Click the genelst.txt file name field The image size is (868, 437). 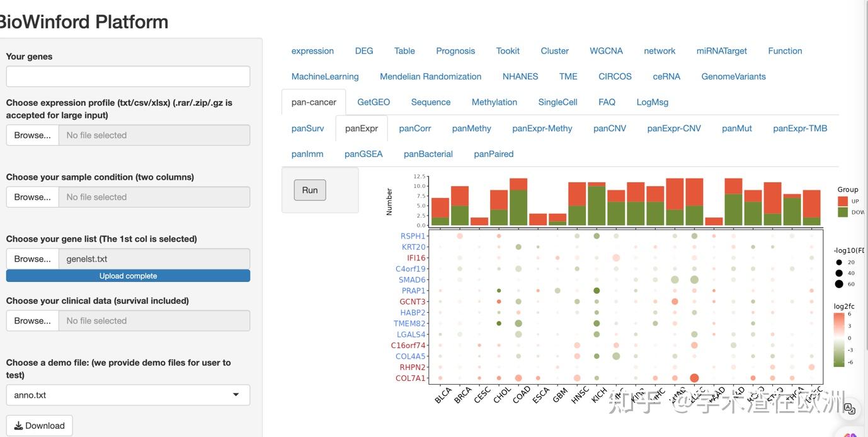pos(154,259)
